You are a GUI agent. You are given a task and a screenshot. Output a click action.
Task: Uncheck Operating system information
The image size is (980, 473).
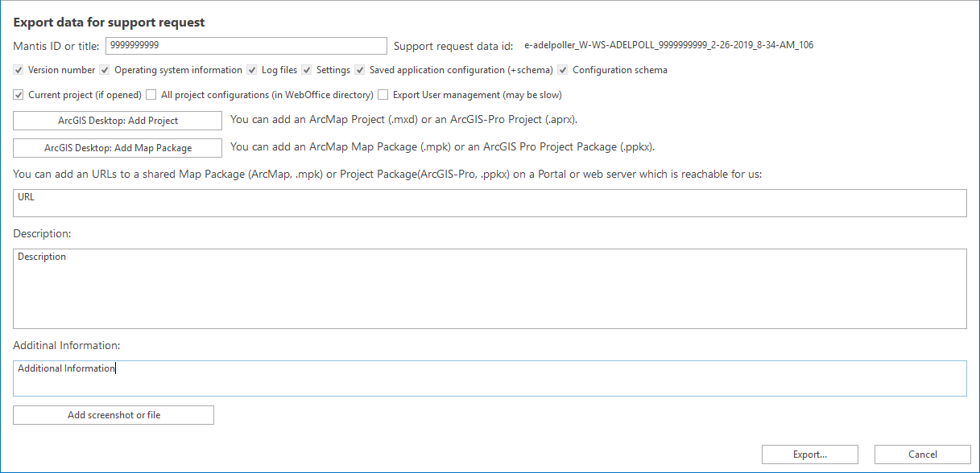point(105,70)
